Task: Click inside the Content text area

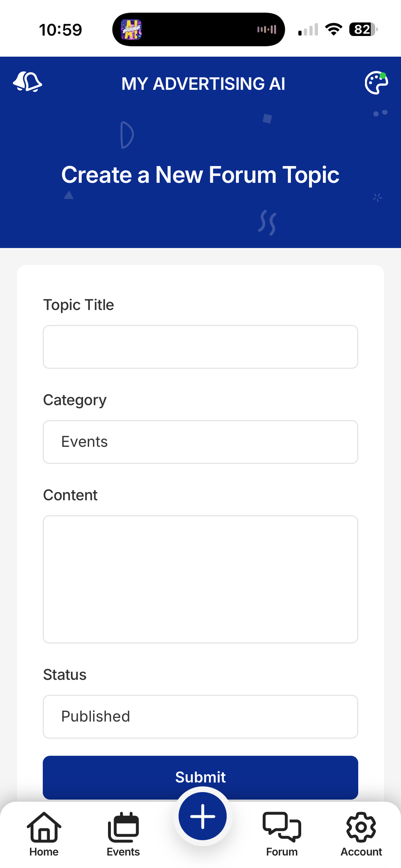Action: [x=200, y=579]
